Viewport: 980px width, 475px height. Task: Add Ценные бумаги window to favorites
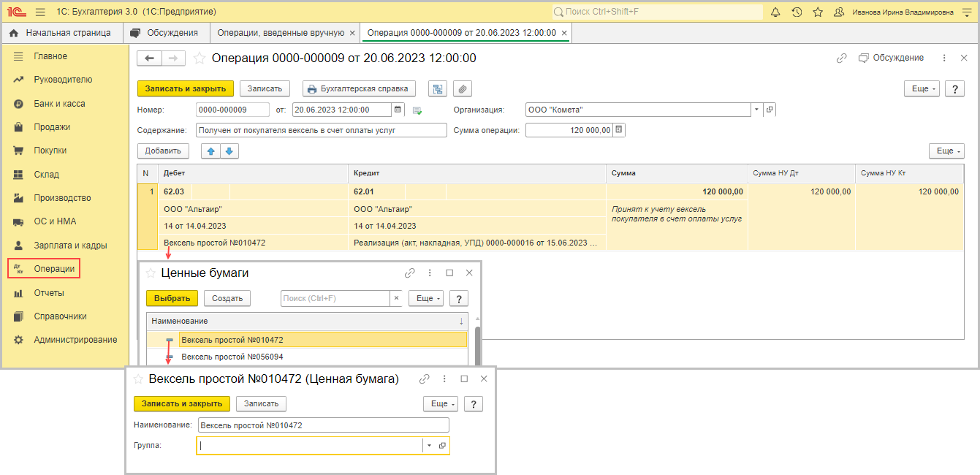pyautogui.click(x=151, y=273)
